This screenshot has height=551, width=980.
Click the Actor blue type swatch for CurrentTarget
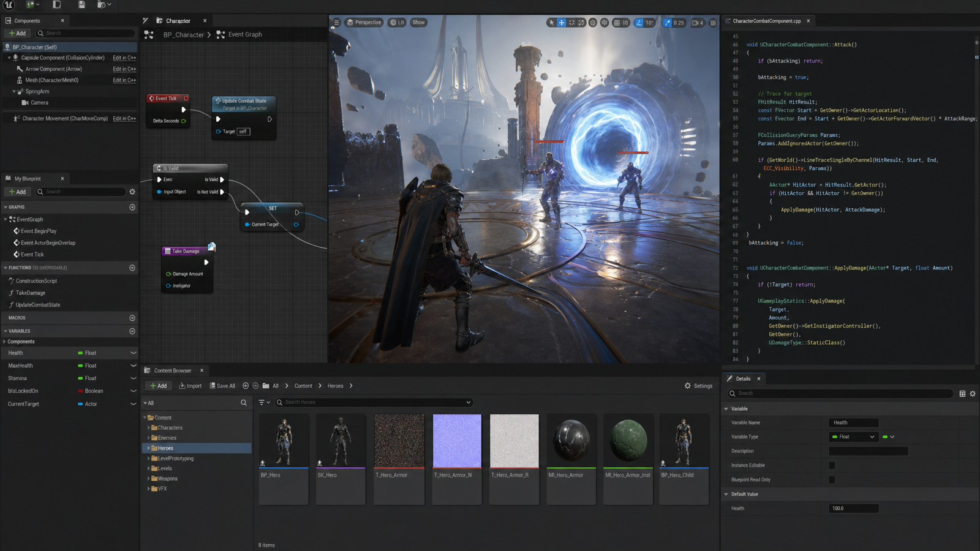pos(80,404)
